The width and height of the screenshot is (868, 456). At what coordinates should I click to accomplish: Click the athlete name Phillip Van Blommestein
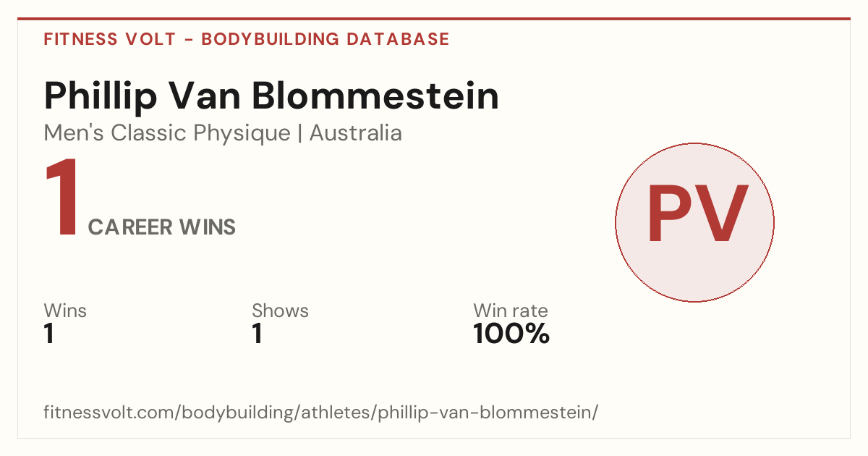click(271, 96)
